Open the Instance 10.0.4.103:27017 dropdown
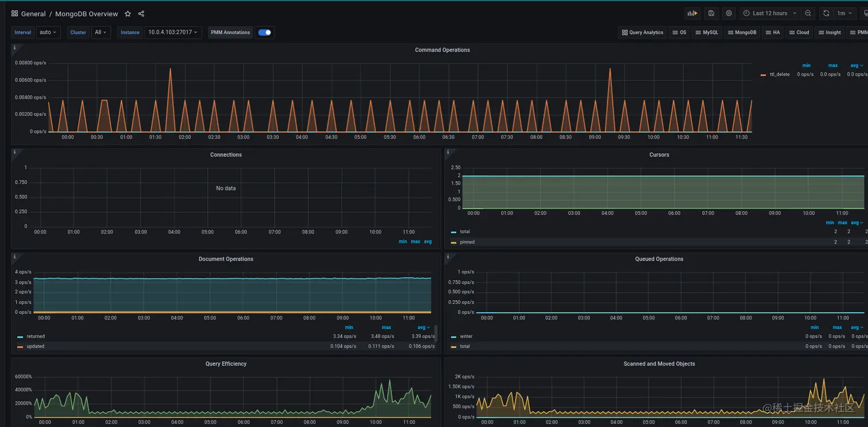Image resolution: width=868 pixels, height=427 pixels. pos(173,33)
